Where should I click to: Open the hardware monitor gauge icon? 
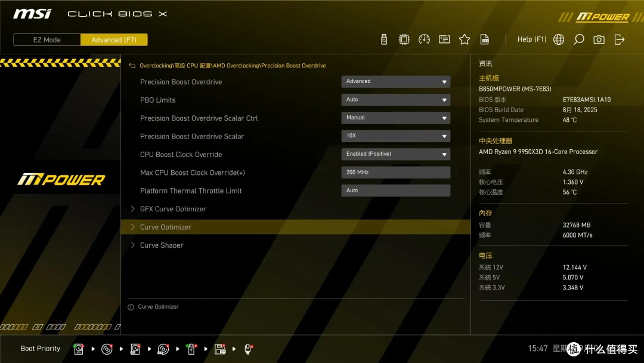click(425, 39)
